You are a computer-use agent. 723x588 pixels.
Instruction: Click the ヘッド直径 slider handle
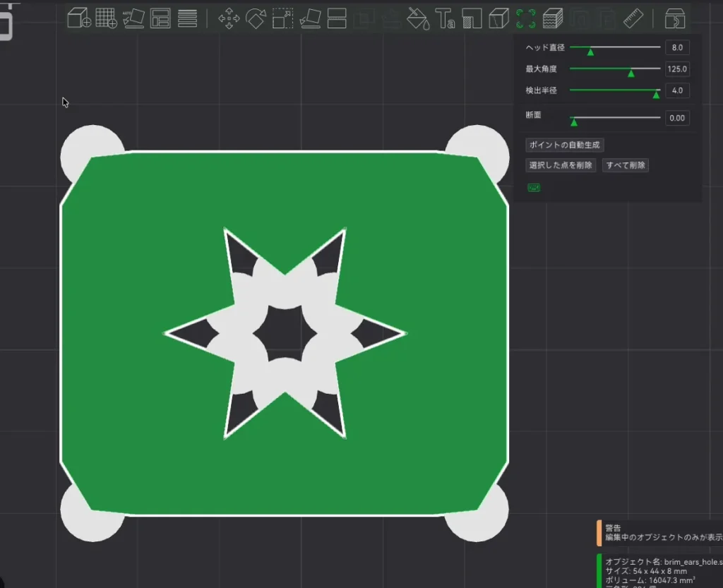point(590,52)
